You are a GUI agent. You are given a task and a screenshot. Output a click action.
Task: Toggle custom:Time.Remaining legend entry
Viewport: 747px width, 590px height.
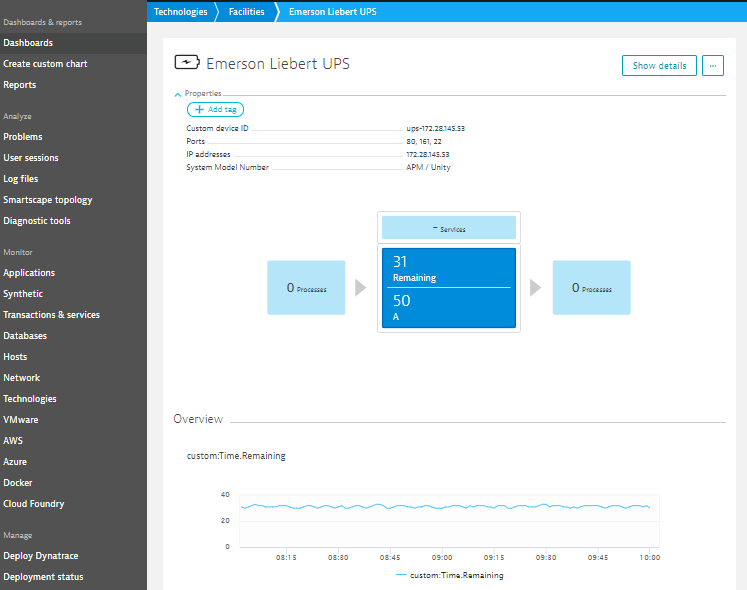tap(448, 575)
